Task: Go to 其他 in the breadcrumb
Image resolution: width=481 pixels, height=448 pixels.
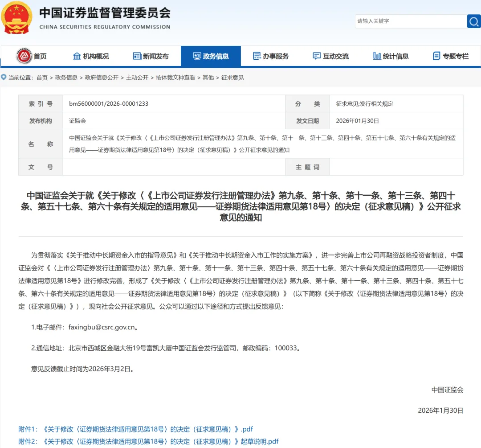Action: (x=208, y=78)
